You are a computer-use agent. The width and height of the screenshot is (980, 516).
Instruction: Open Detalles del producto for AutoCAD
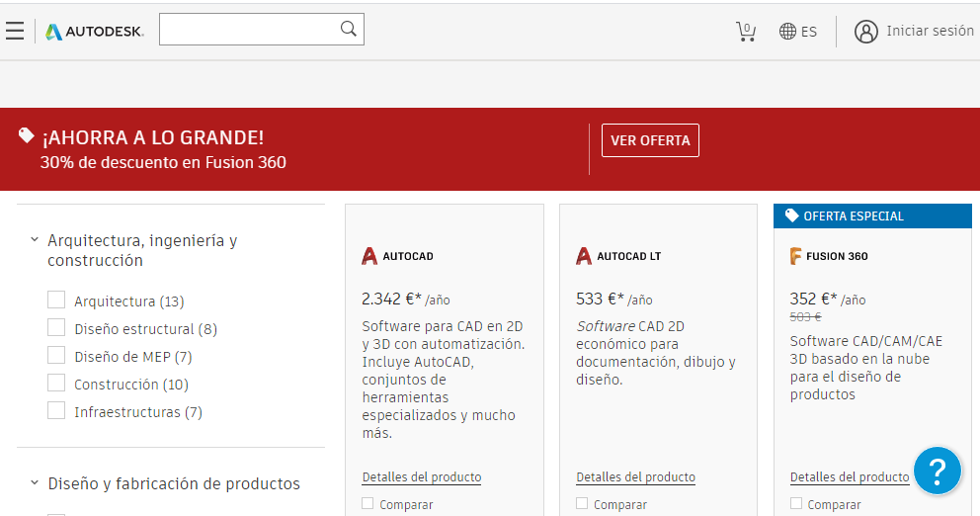[x=422, y=477]
